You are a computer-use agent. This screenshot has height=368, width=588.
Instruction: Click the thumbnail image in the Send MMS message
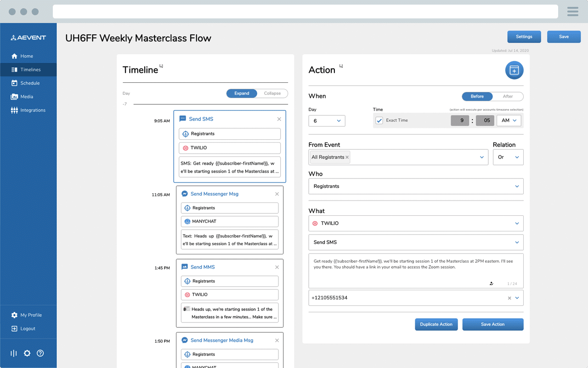[187, 309]
